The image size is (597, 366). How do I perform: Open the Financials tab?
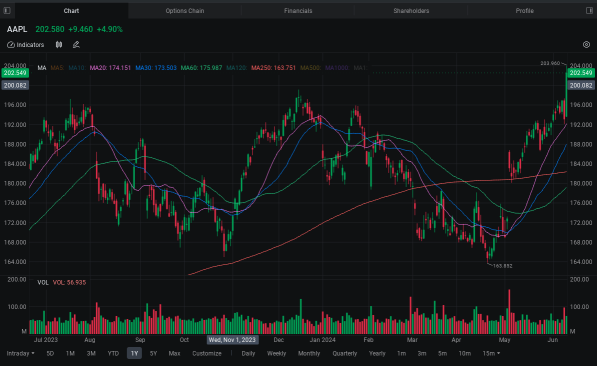point(298,11)
